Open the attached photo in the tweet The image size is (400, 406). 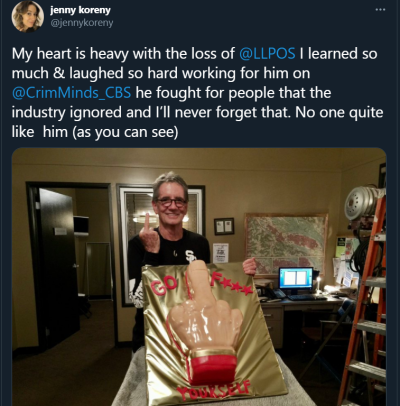coord(199,277)
